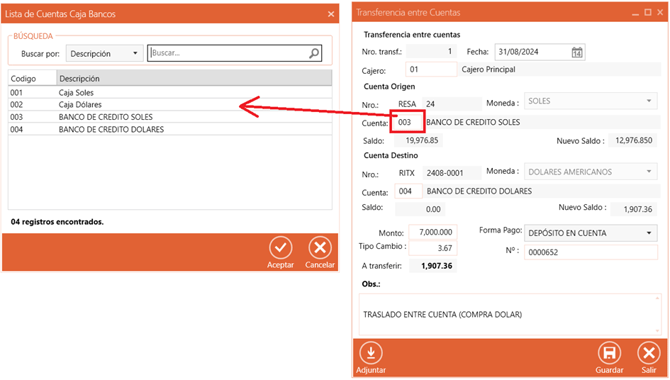
Task: Click the origin Saldo value 19,976.85
Action: (418, 140)
